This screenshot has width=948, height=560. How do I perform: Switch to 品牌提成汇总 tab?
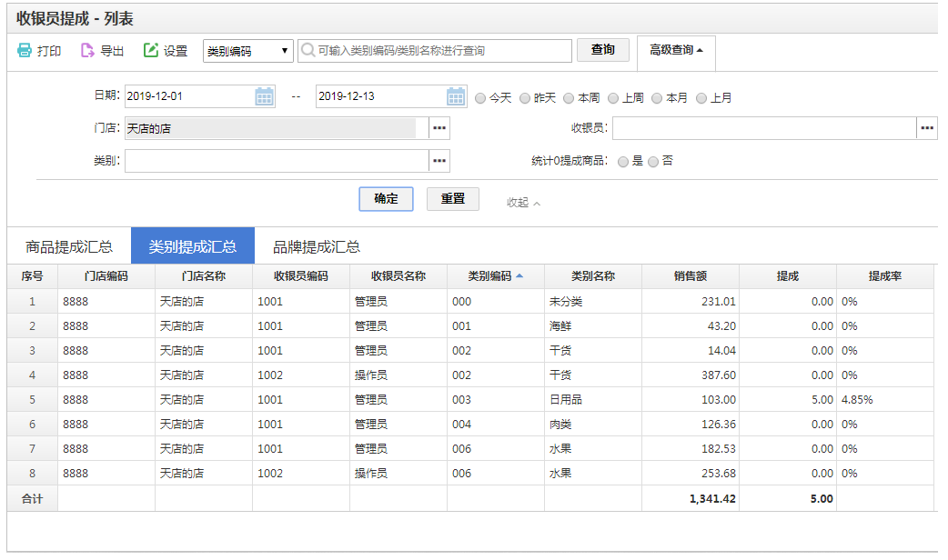tap(317, 246)
